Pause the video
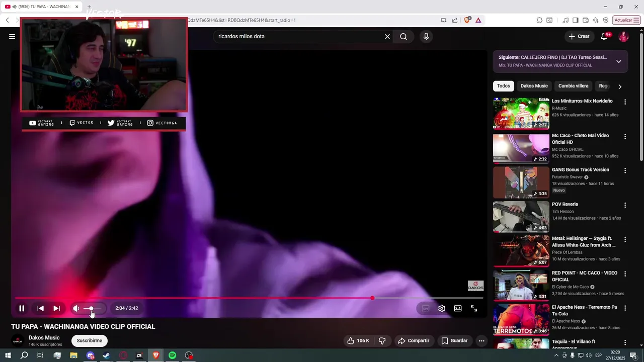The height and width of the screenshot is (362, 644). 22,308
